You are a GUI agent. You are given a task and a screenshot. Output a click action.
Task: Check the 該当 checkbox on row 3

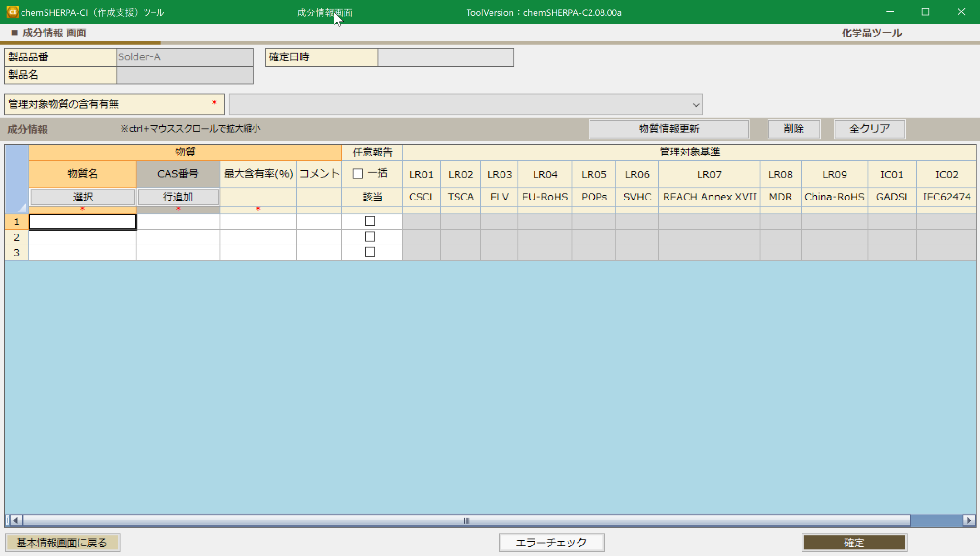pos(371,252)
